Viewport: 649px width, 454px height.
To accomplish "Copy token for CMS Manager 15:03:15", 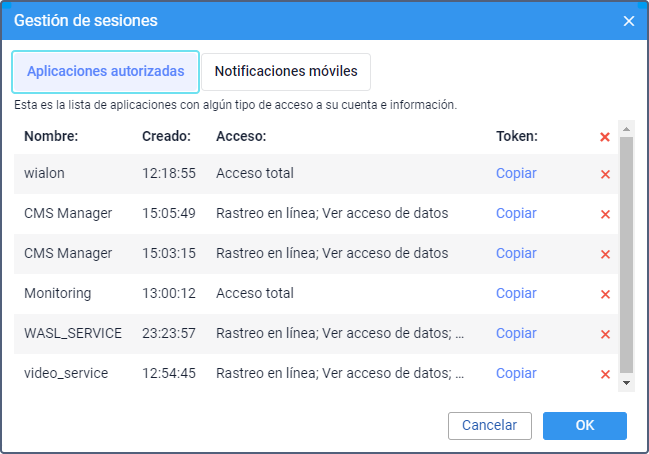I will click(516, 253).
